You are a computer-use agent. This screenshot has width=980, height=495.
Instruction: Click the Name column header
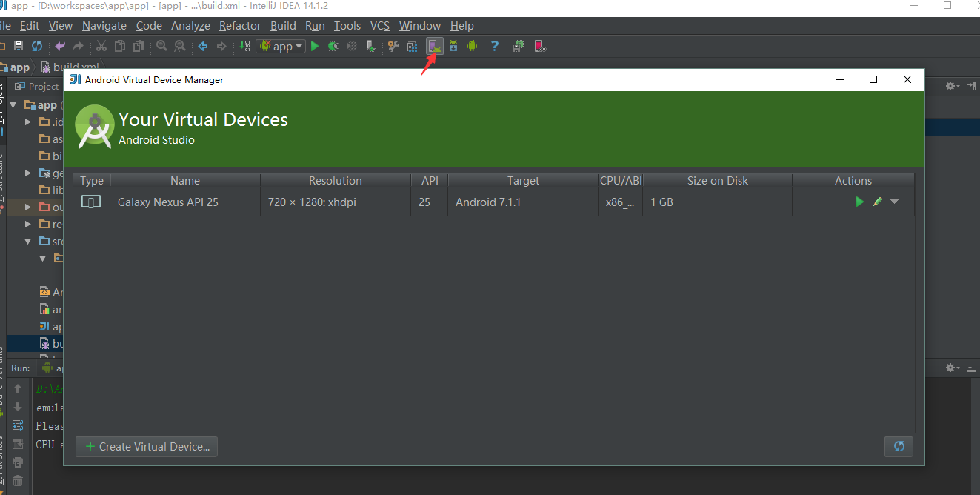click(x=185, y=180)
